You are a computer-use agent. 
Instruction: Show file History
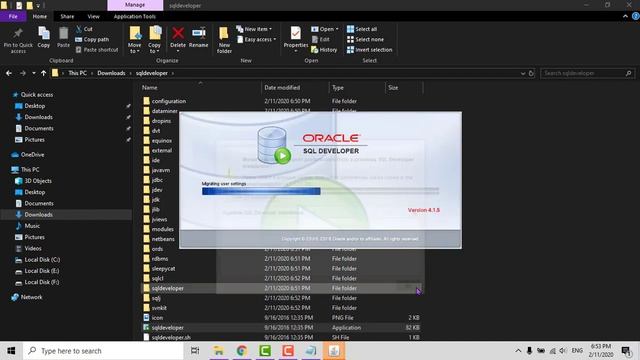click(x=324, y=49)
